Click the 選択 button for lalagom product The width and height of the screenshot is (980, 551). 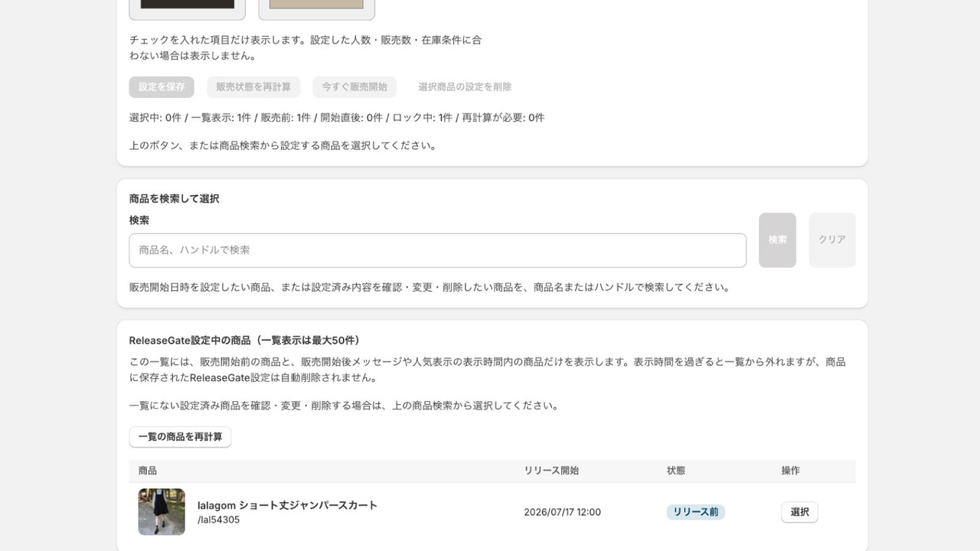tap(799, 512)
